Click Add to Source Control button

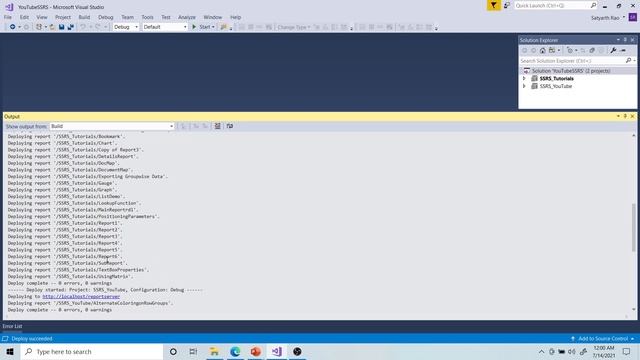(x=602, y=338)
